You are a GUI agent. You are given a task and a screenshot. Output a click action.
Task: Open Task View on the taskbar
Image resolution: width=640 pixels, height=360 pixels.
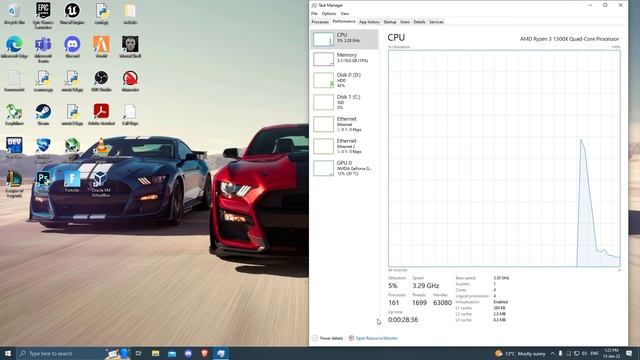point(139,353)
